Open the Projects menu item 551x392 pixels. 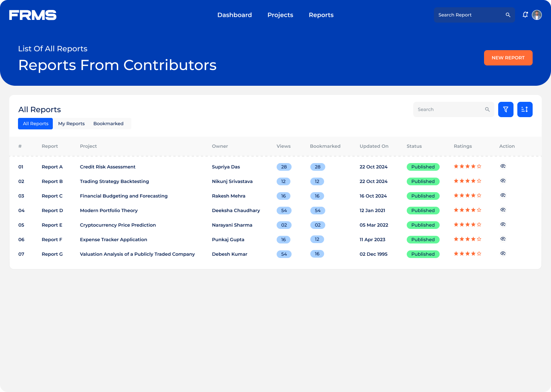[x=280, y=15]
